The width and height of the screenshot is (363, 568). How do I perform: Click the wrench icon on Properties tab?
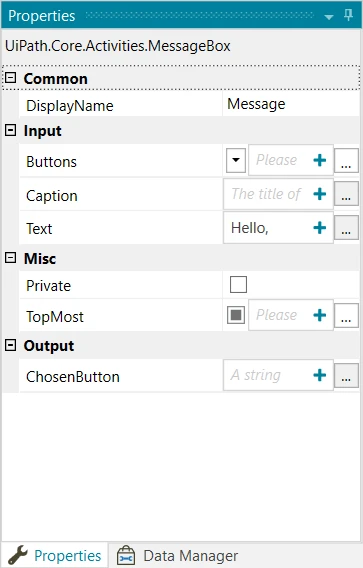coord(17,555)
